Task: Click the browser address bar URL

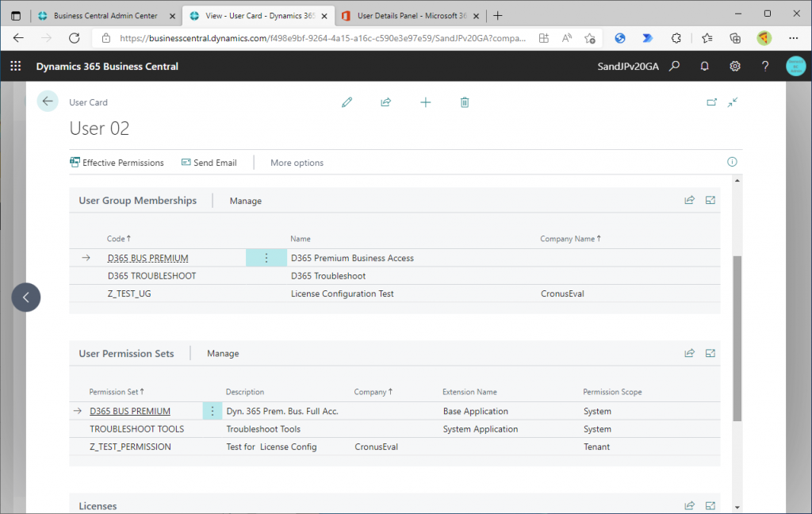Action: [322, 38]
